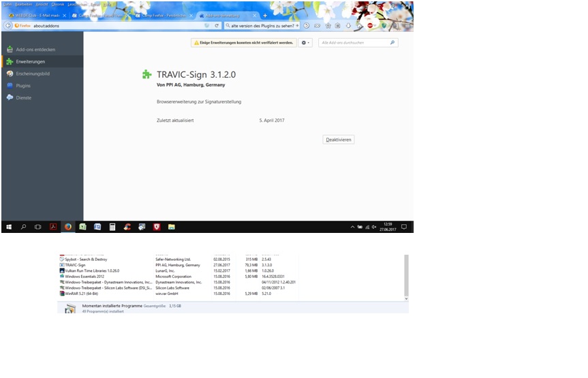Select Spybot - Search & Destroy row
The image size is (588, 378).
pos(178,259)
